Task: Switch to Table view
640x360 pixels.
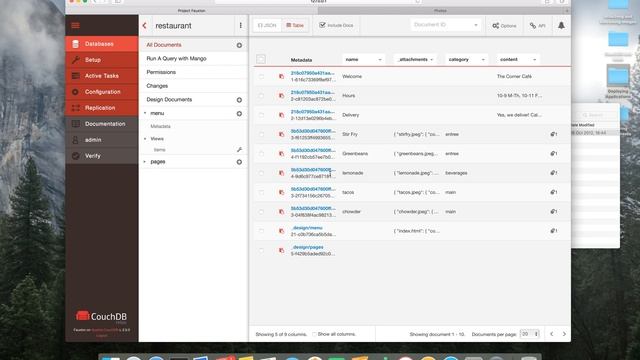Action: tap(295, 25)
